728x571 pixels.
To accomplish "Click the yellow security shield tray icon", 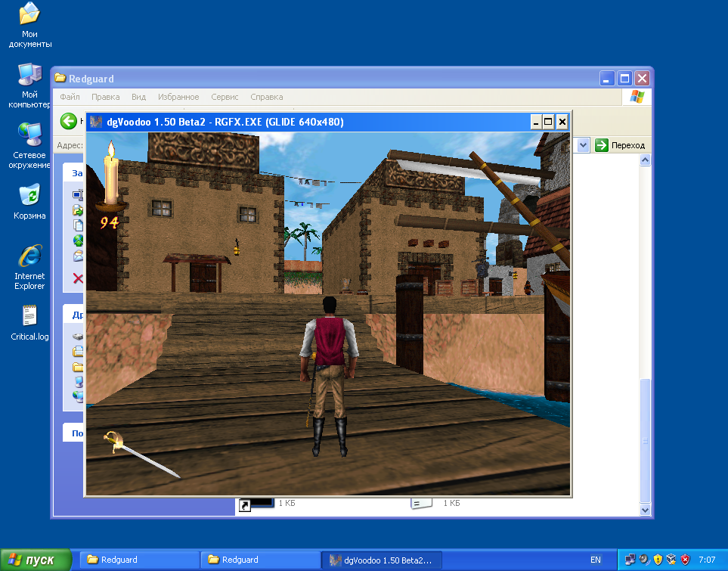I will coord(658,560).
